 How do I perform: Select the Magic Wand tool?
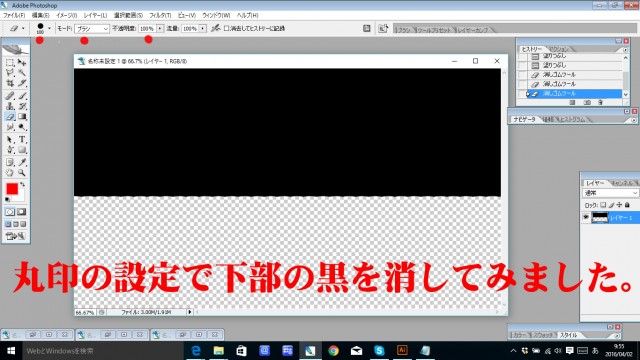tap(22, 73)
